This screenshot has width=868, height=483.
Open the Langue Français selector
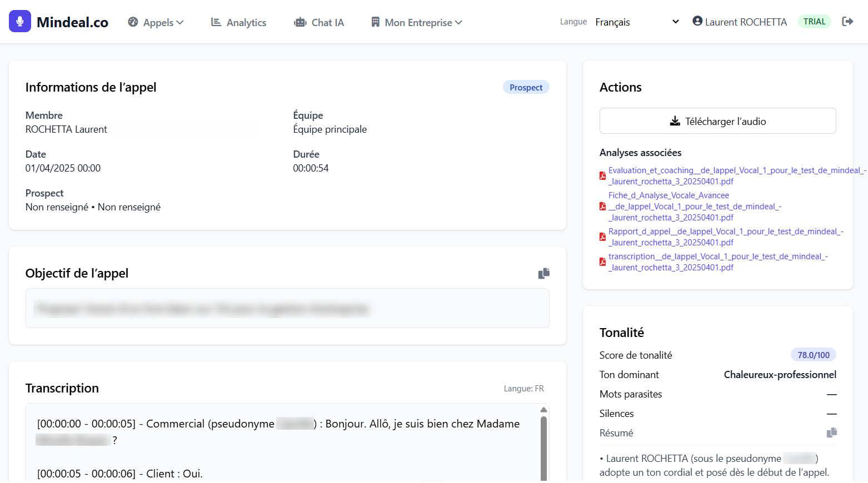tap(636, 22)
